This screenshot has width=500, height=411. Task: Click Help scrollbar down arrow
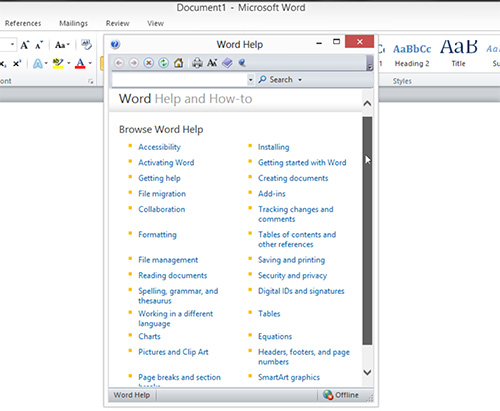367,372
